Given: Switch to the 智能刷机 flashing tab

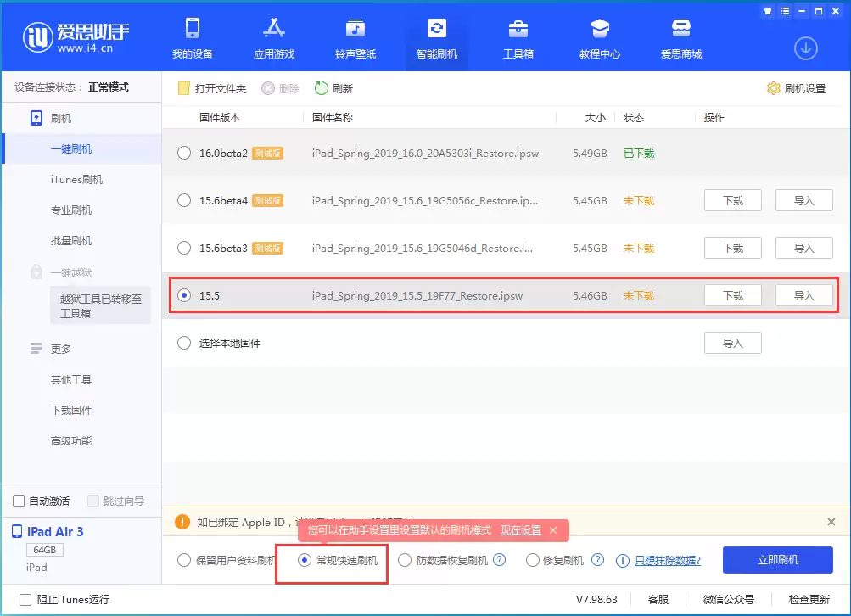Looking at the screenshot, I should (x=436, y=38).
